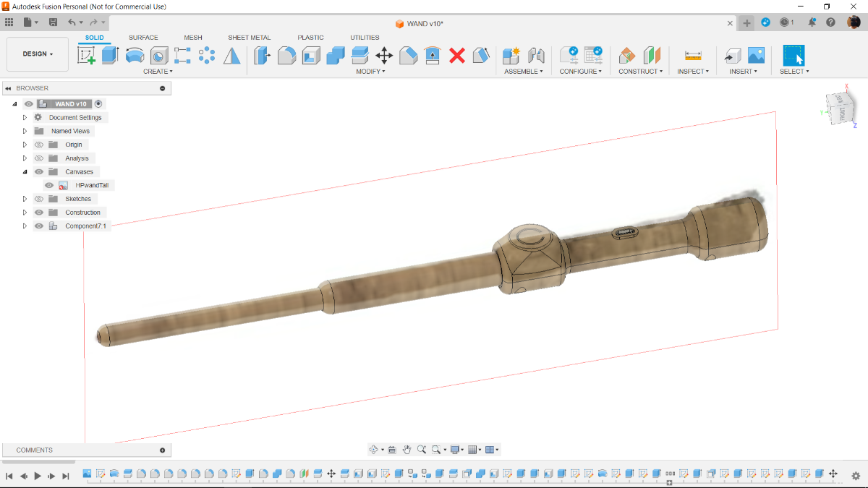The width and height of the screenshot is (868, 488).
Task: Hide the Construction folder
Action: pyautogui.click(x=39, y=213)
